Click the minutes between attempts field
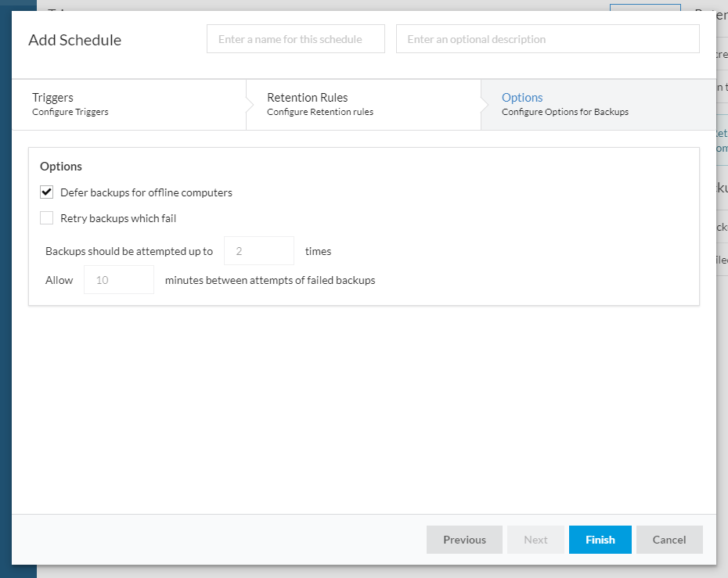The image size is (728, 578). click(119, 280)
